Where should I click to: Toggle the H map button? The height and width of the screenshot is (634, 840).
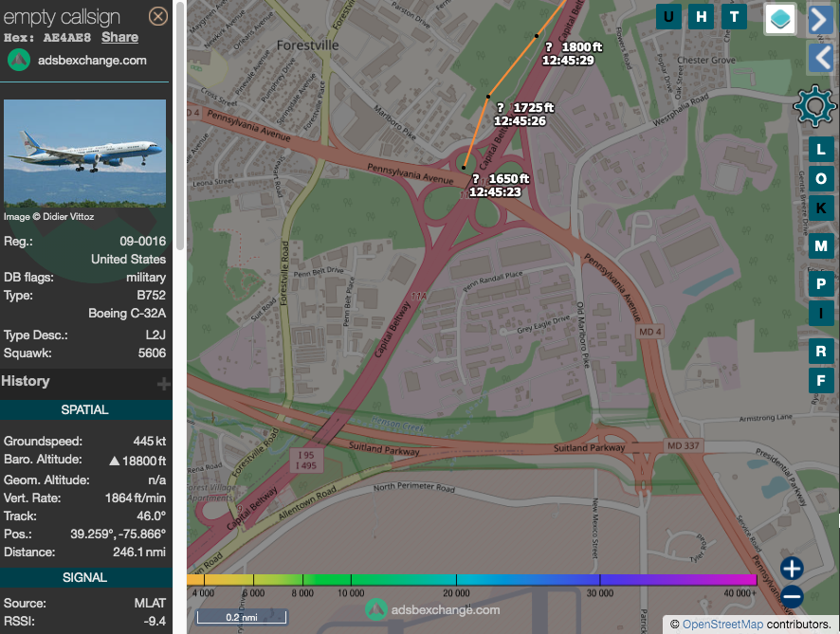[x=702, y=17]
